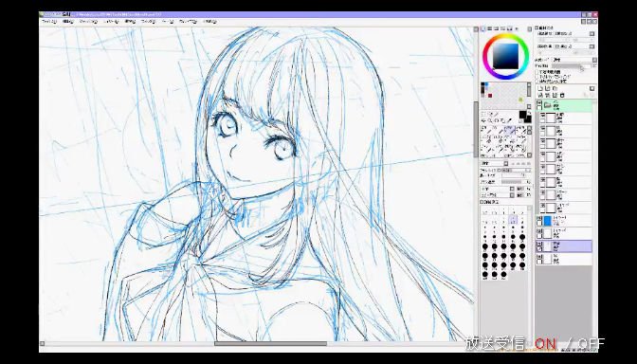Toggle the HSV slider panel icon
The width and height of the screenshot is (637, 364).
(497, 28)
